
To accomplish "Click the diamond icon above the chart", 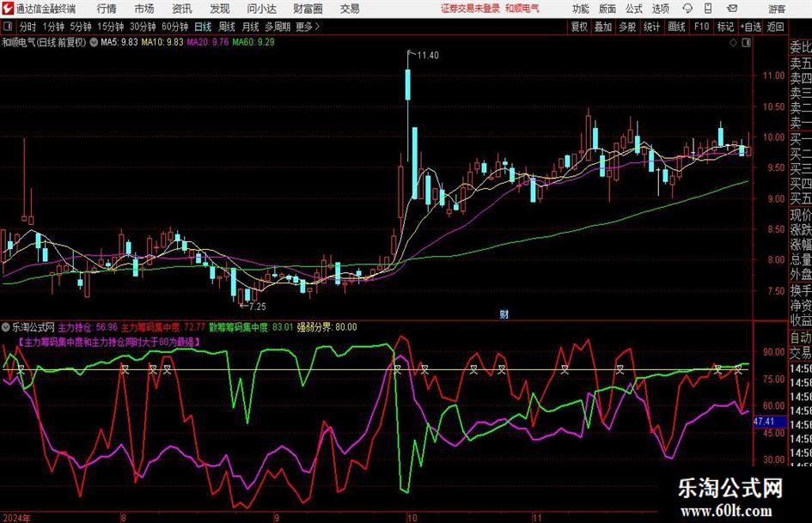I will coord(733,42).
